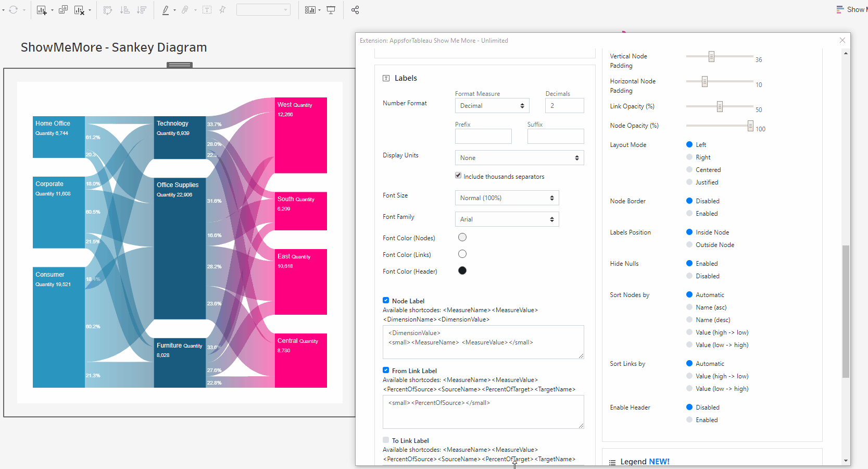Open Presentation Mode from the toolbar

pos(331,10)
